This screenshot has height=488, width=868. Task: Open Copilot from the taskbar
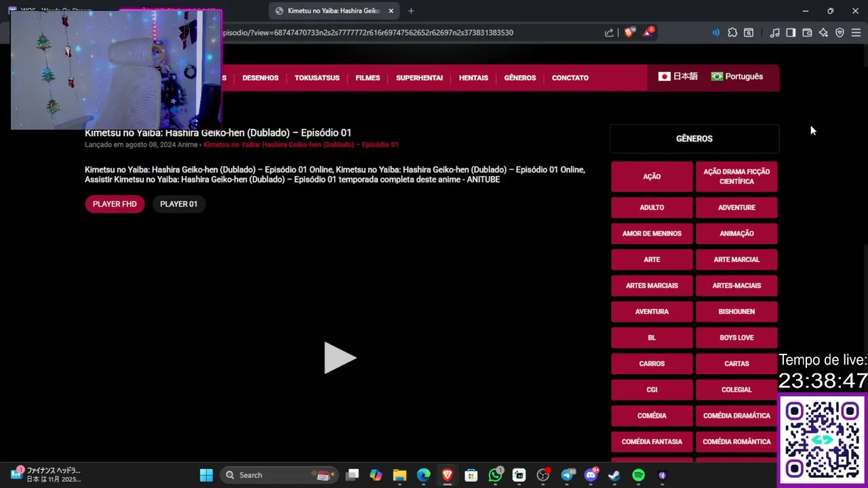coord(376,475)
